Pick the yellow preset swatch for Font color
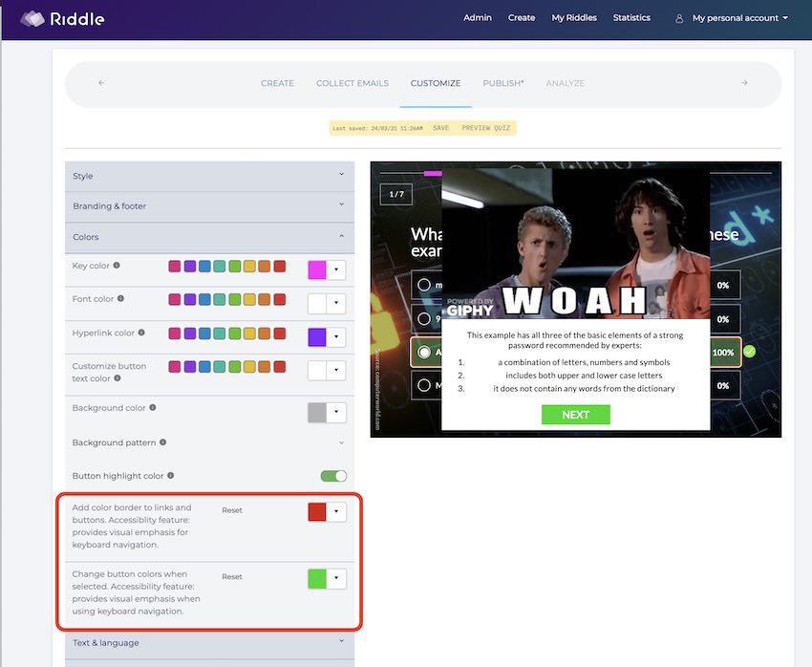 [x=249, y=299]
